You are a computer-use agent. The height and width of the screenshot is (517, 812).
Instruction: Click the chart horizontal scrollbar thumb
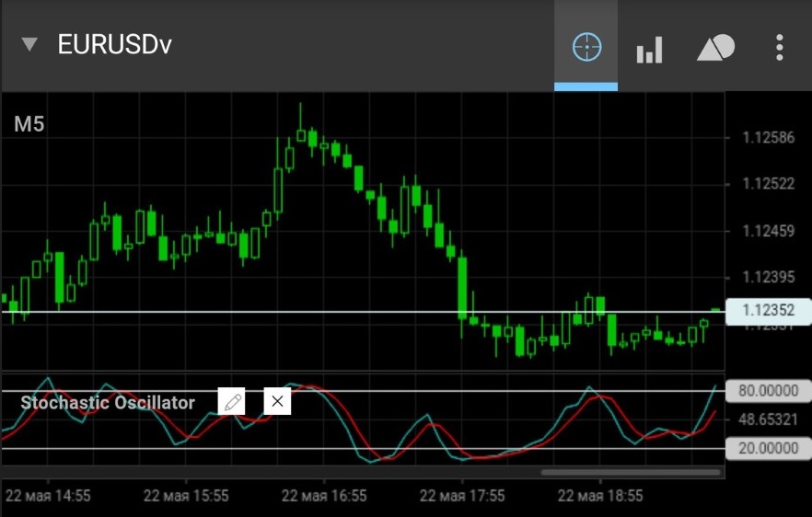631,473
